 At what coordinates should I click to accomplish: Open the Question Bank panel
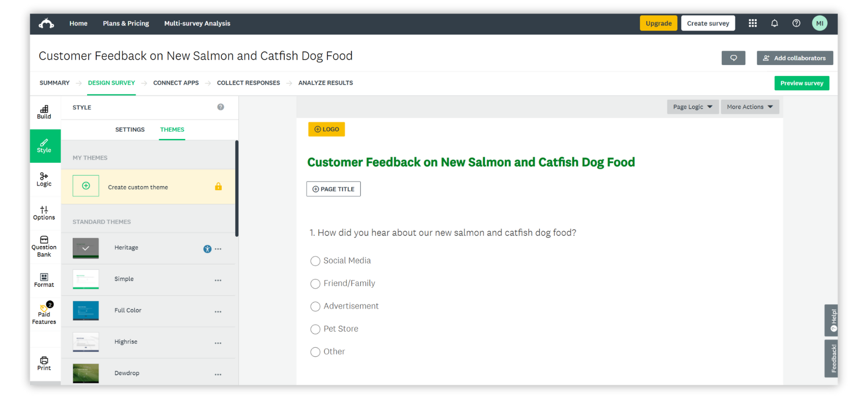click(44, 246)
